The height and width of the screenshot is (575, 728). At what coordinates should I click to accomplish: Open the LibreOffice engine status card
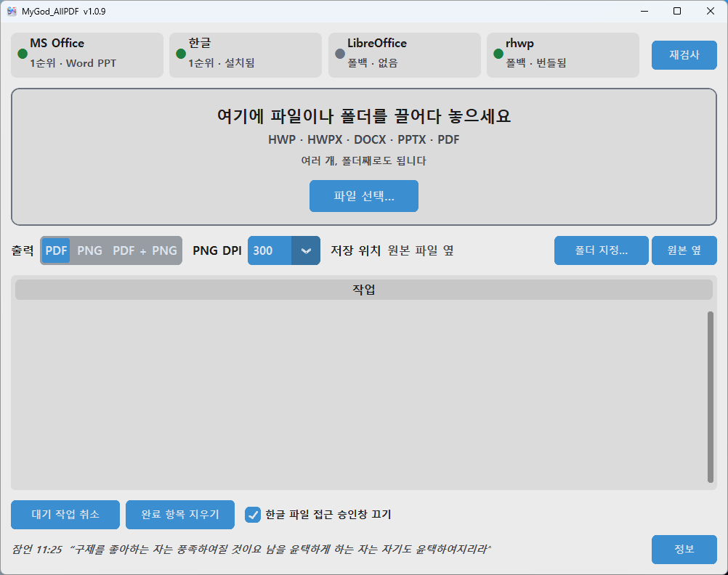(405, 54)
